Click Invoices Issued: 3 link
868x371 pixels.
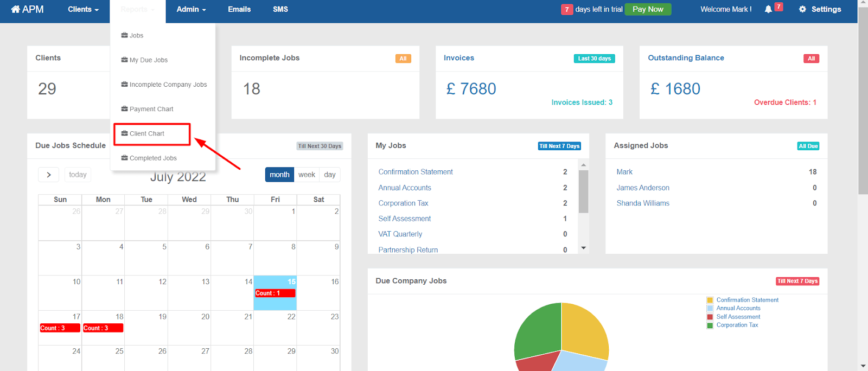click(x=582, y=103)
